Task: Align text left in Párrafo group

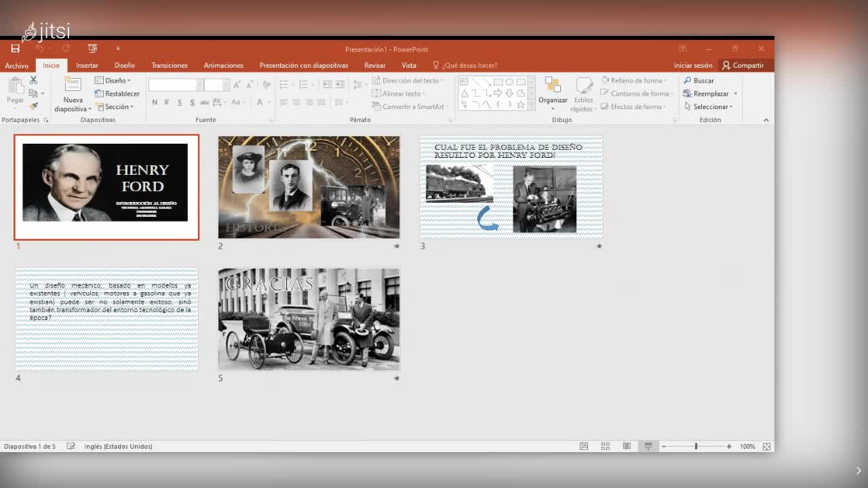Action: (x=283, y=102)
